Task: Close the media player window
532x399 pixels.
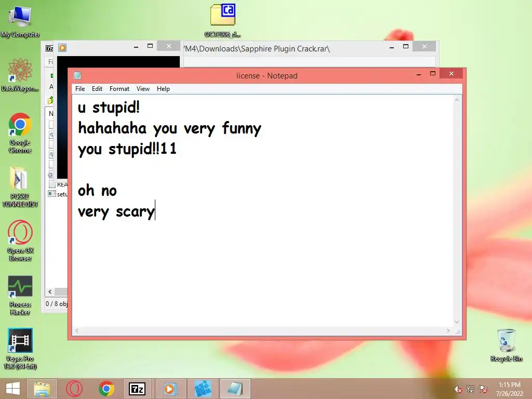Action: click(169, 46)
